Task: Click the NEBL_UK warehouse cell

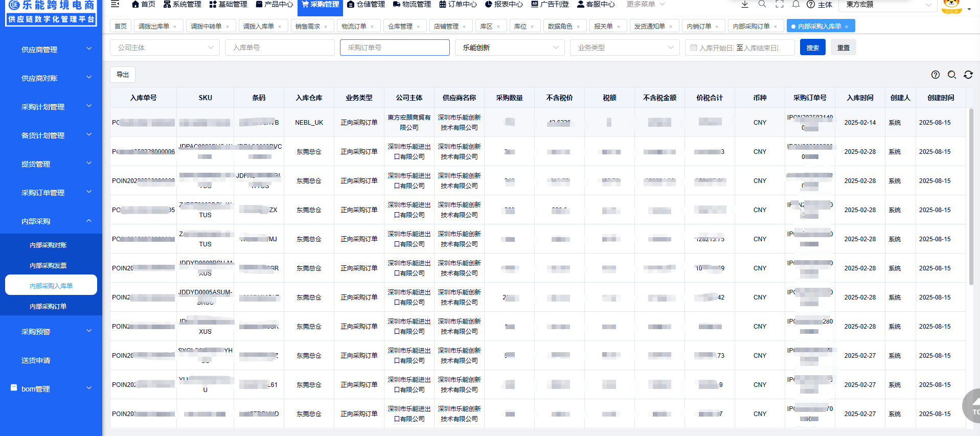Action: (309, 123)
